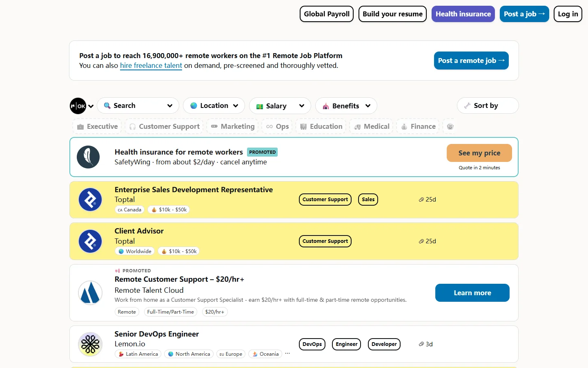Viewport: 588px width, 368px height.
Task: Expand the chevron next to Remote OK logo
Action: 91,106
